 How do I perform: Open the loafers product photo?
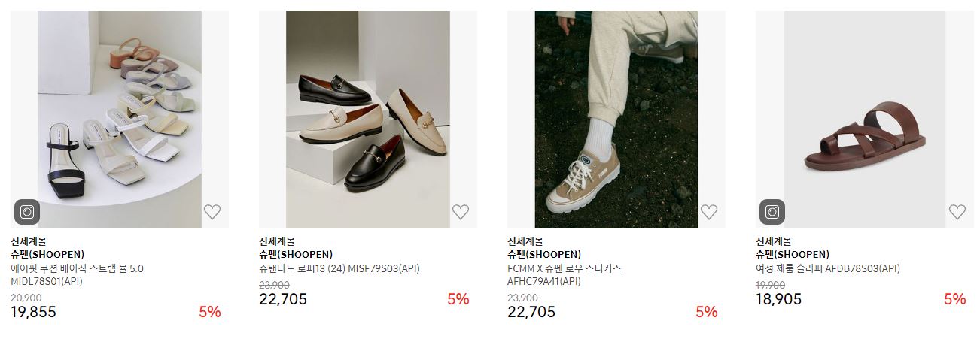pyautogui.click(x=368, y=120)
